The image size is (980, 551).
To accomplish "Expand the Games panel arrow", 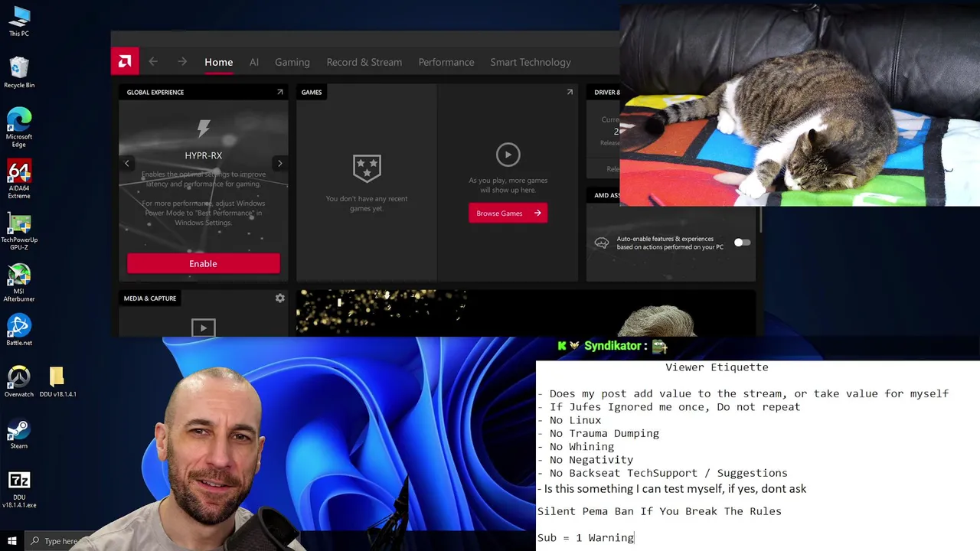I will [570, 92].
